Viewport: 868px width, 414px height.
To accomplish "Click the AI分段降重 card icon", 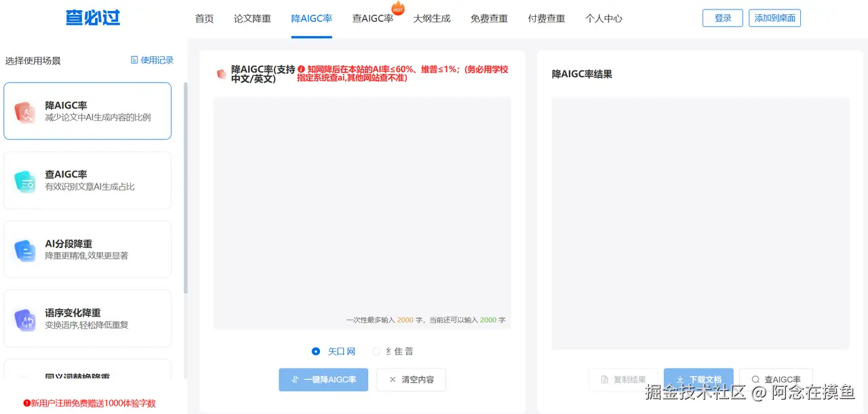I will point(25,250).
